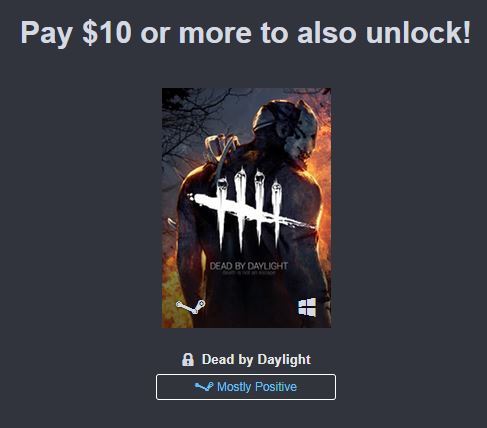Image resolution: width=487 pixels, height=428 pixels.
Task: Select the Dead by Daylight game title
Action: (256, 360)
